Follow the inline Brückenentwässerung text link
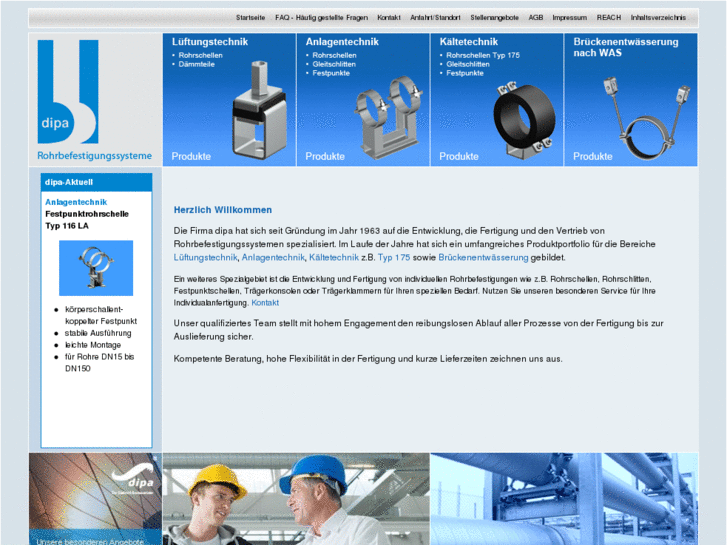 (483, 257)
